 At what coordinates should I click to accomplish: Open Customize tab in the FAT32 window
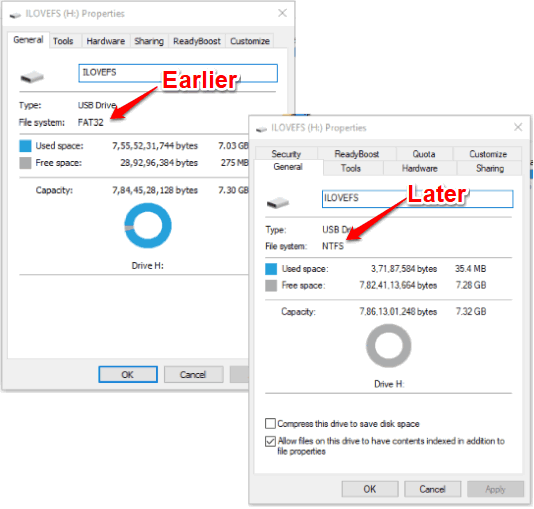(x=250, y=41)
